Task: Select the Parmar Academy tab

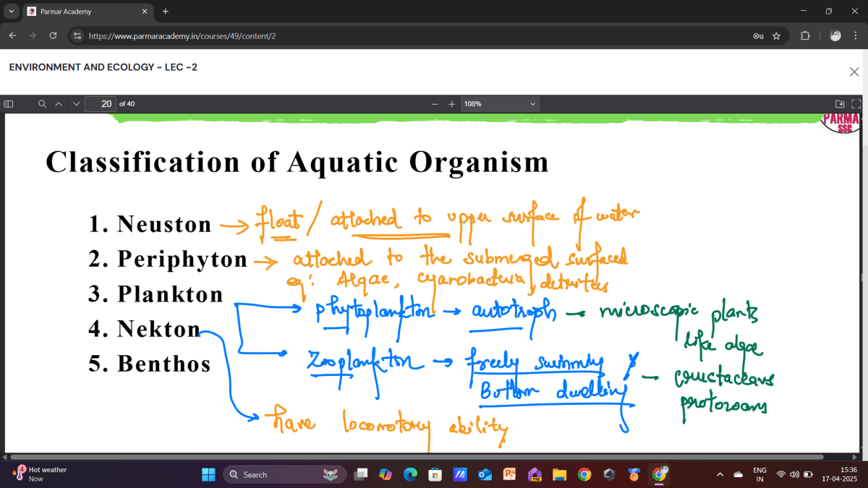Action: tap(88, 12)
